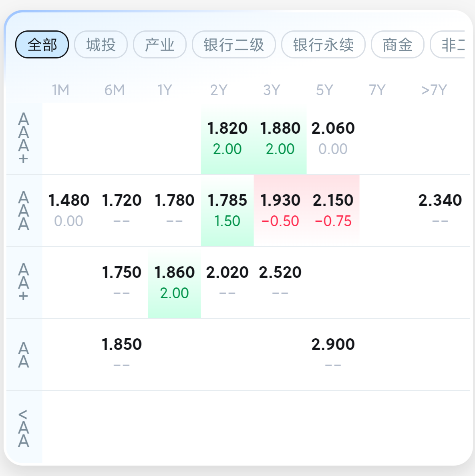Image resolution: width=475 pixels, height=476 pixels.
Task: Choose the 商金 filter tab
Action: coord(397,44)
